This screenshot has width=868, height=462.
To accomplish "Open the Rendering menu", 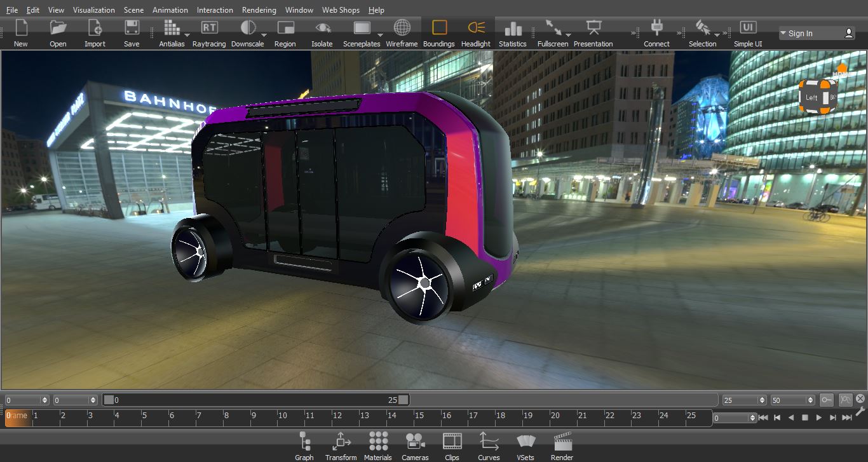I will coord(259,10).
